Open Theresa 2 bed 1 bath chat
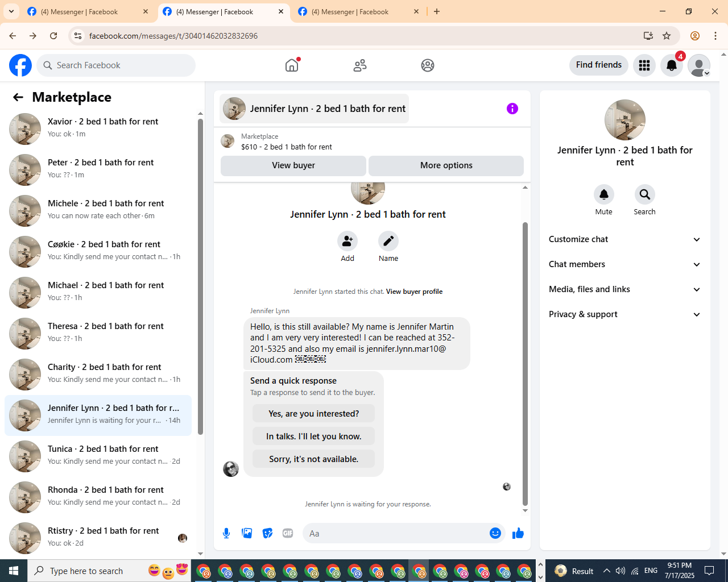 [98, 334]
